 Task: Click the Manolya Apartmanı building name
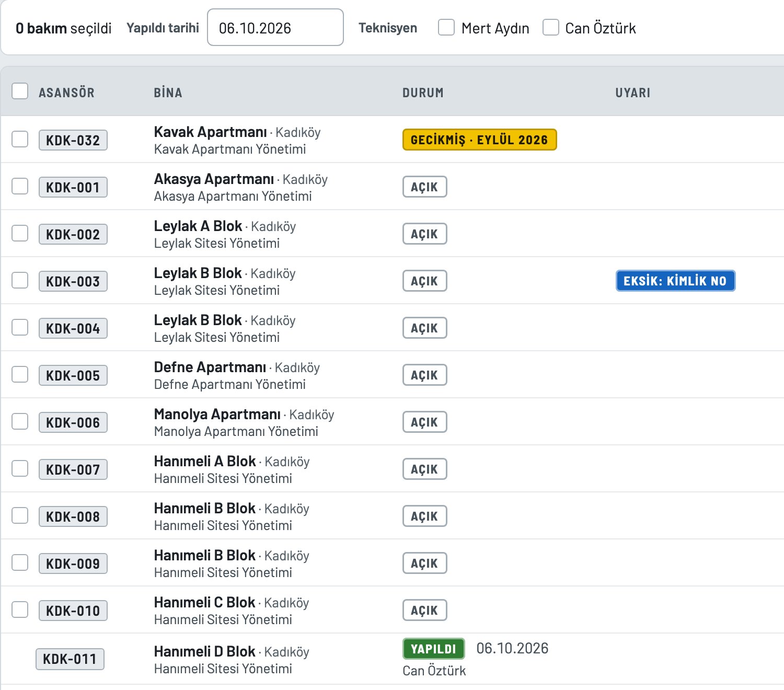pyautogui.click(x=217, y=414)
